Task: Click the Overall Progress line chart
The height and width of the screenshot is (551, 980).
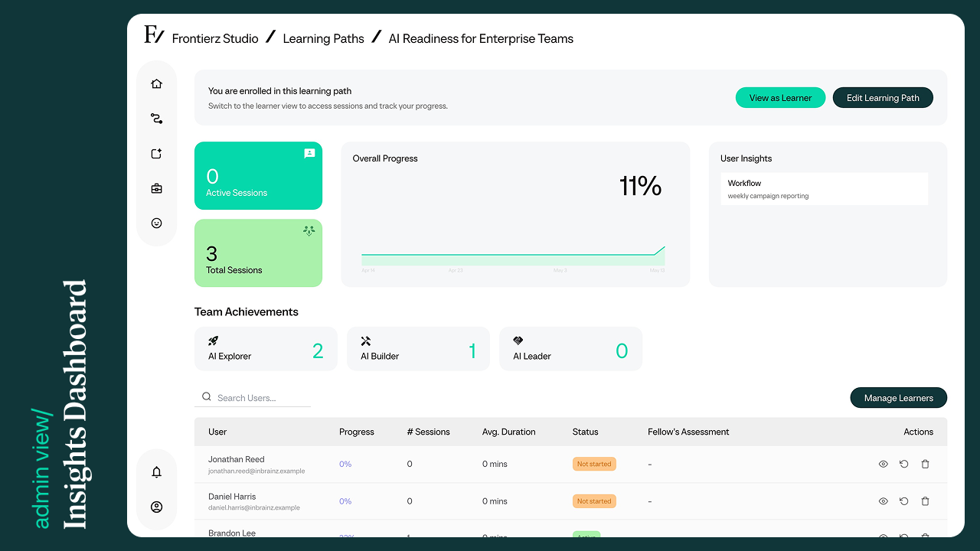Action: (x=513, y=256)
